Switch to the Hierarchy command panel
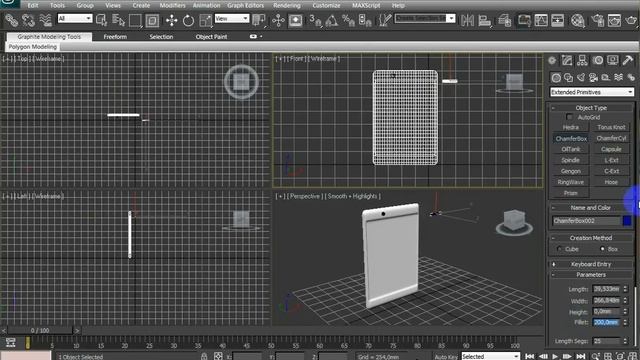Screen dimensions: 640x360 (582, 61)
